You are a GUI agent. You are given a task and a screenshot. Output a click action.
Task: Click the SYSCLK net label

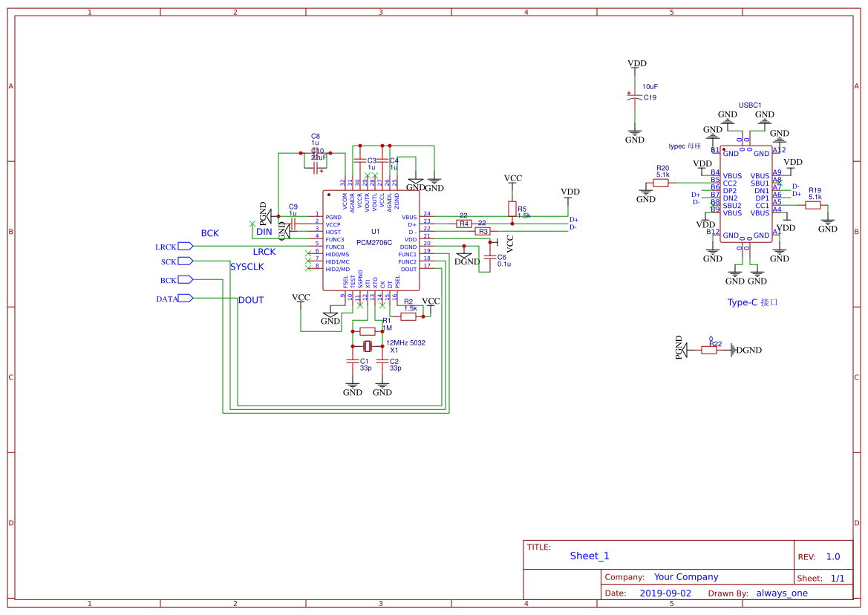(247, 266)
